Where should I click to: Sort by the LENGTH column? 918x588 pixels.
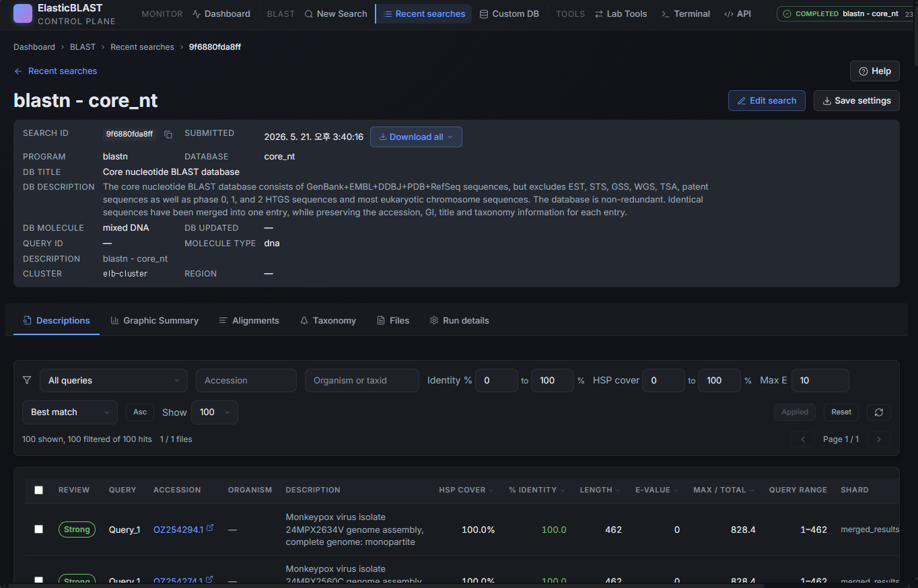(x=600, y=490)
